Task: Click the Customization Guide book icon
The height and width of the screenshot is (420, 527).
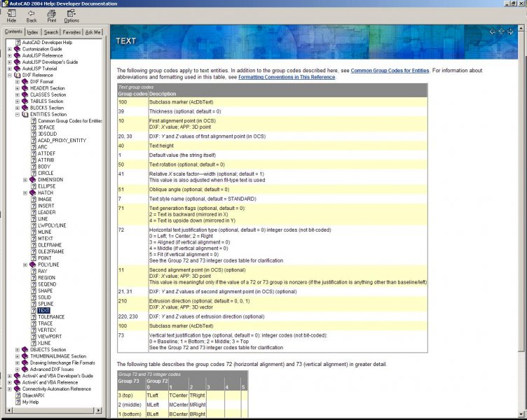Action: (17, 49)
